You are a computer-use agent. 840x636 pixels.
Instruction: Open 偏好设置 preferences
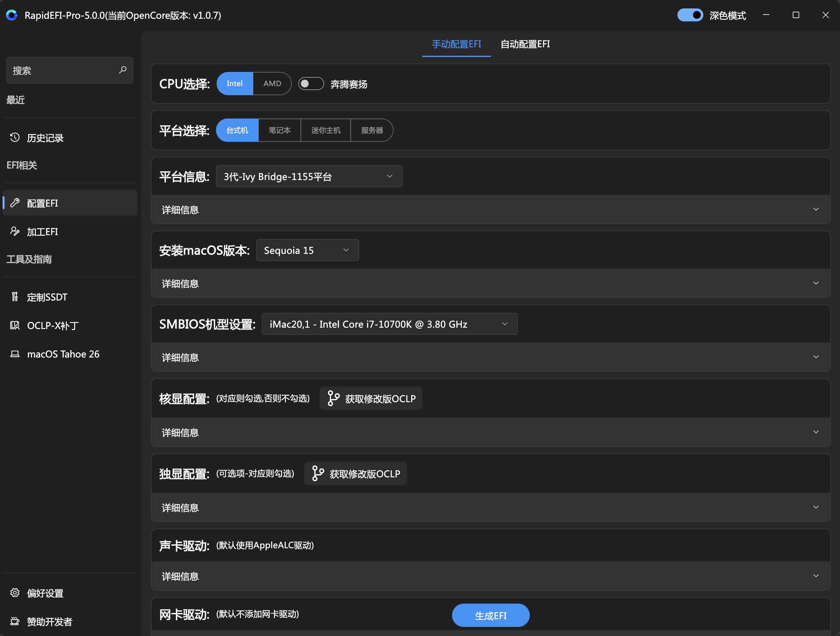(x=70, y=593)
